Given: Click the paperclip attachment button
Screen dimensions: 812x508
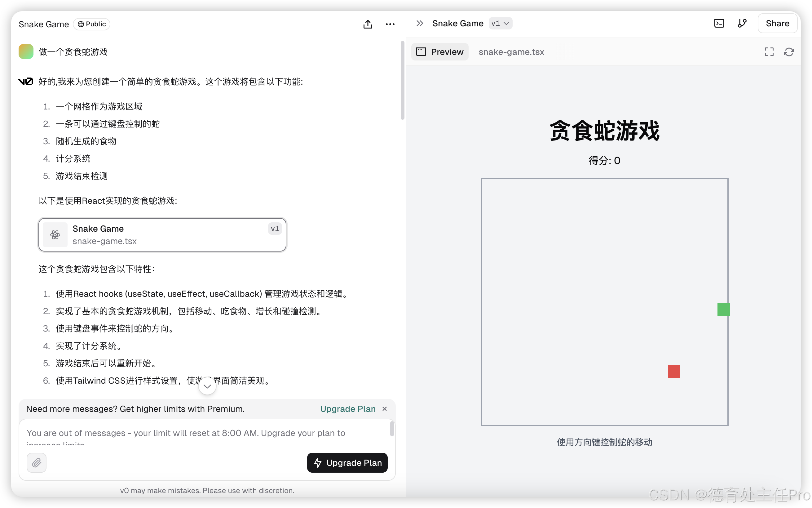Looking at the screenshot, I should [37, 463].
